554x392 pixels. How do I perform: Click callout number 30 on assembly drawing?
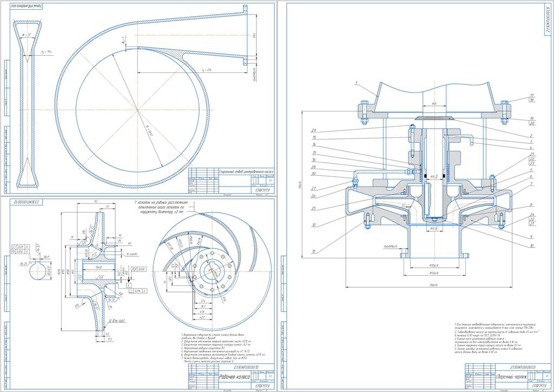coord(314,174)
